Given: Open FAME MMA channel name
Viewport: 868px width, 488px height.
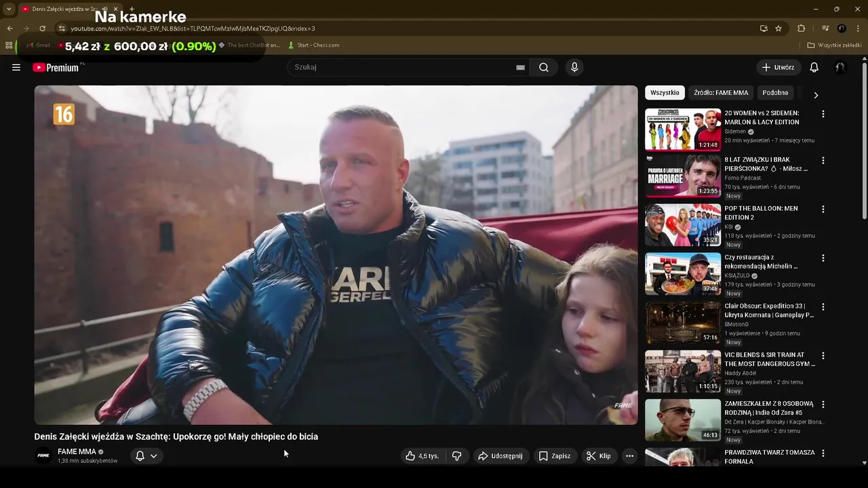Looking at the screenshot, I should coord(77,451).
